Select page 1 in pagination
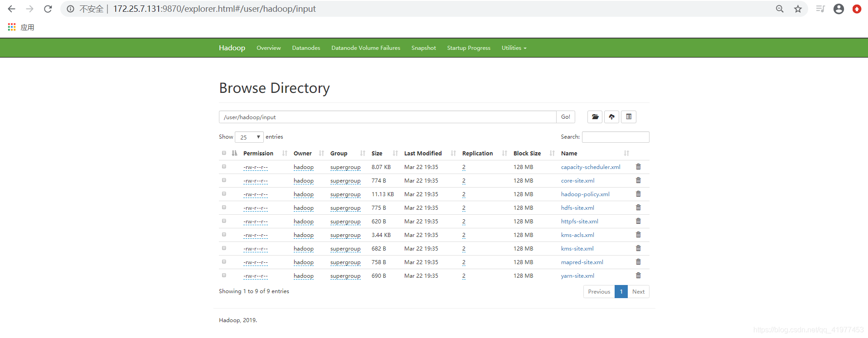 pyautogui.click(x=621, y=292)
